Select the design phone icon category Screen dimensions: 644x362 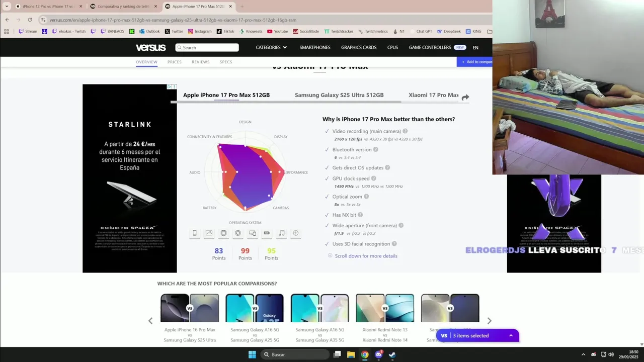point(195,233)
